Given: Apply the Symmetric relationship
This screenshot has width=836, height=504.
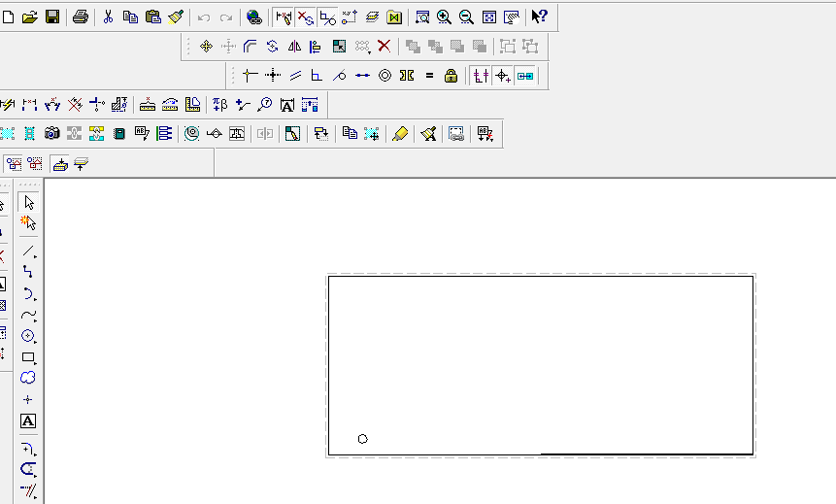Looking at the screenshot, I should click(x=407, y=76).
